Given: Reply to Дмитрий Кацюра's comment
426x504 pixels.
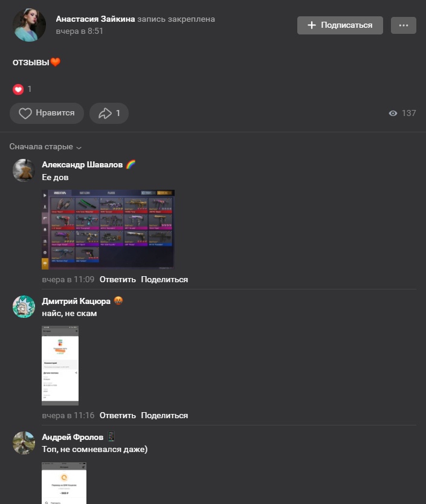Looking at the screenshot, I should (118, 415).
